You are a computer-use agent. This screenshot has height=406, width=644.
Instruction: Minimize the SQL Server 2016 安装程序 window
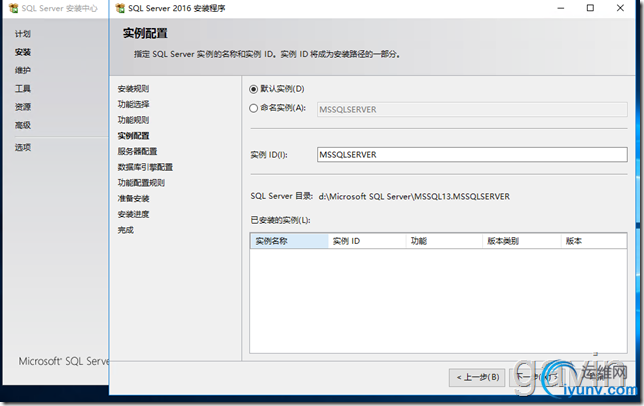pos(561,8)
